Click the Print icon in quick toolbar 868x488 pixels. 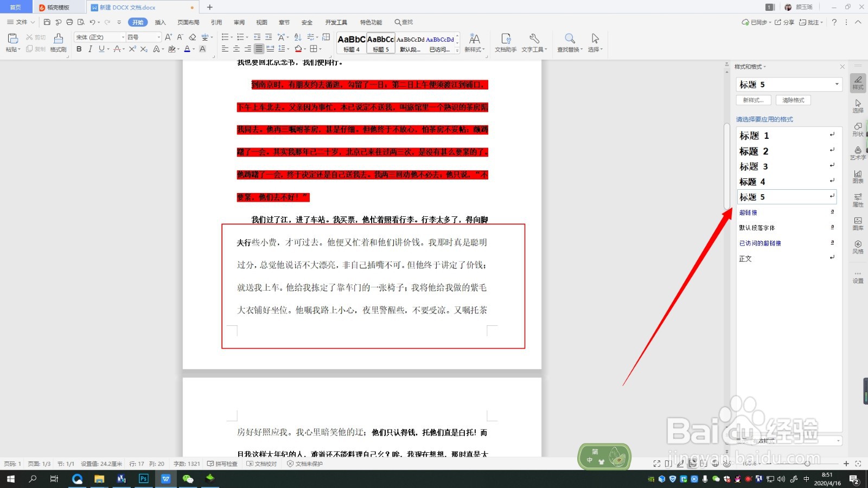(x=69, y=22)
